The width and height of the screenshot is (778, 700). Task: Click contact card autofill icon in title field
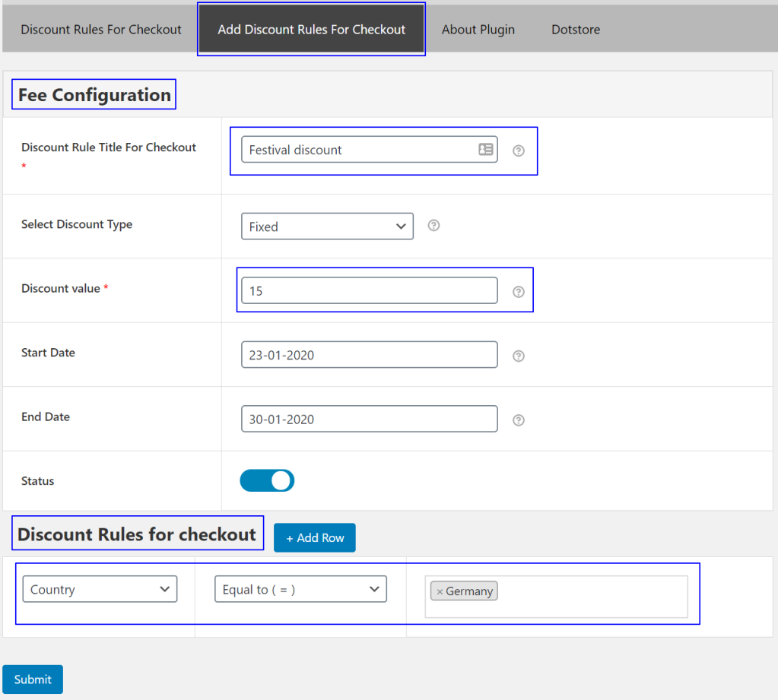tap(485, 149)
